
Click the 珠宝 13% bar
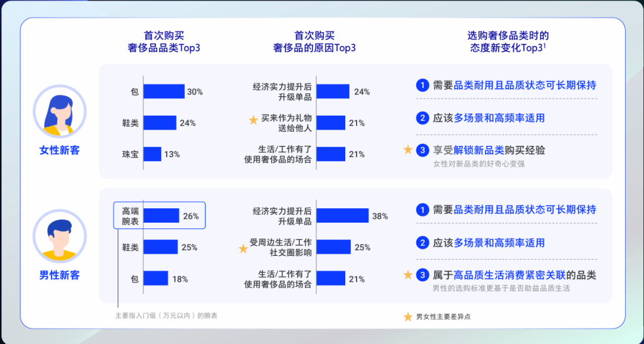[152, 154]
